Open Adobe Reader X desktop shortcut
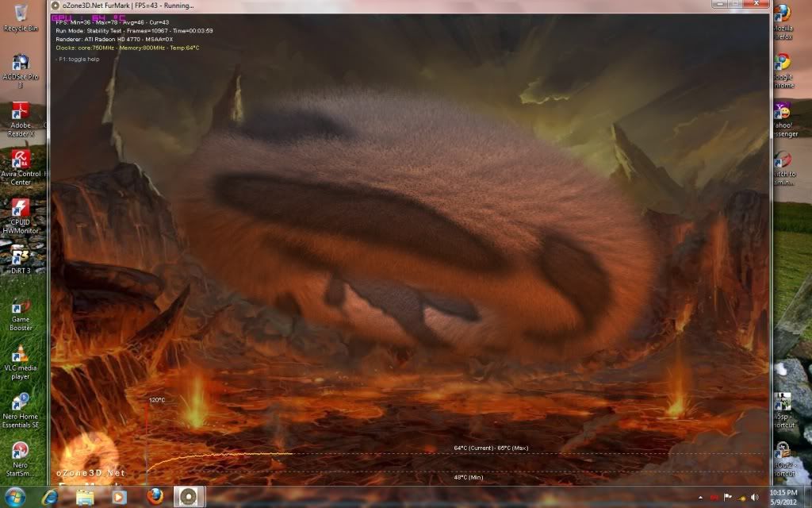 click(x=21, y=119)
